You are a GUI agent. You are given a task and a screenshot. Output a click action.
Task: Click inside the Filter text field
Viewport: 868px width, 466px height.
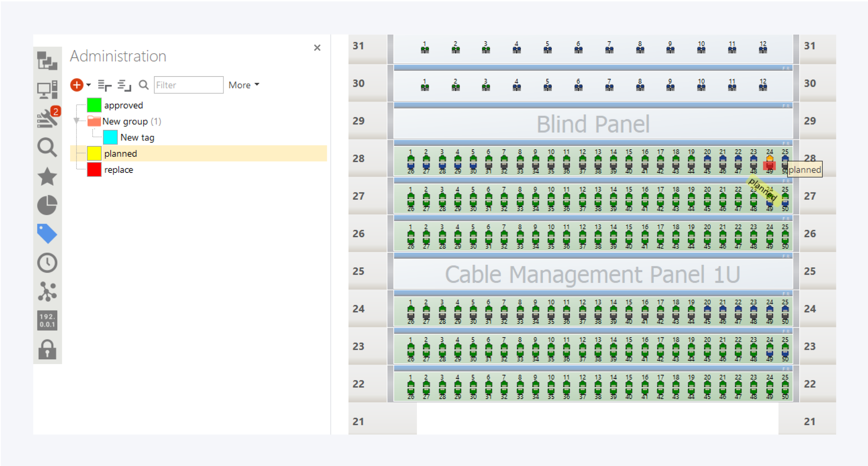[x=188, y=85]
